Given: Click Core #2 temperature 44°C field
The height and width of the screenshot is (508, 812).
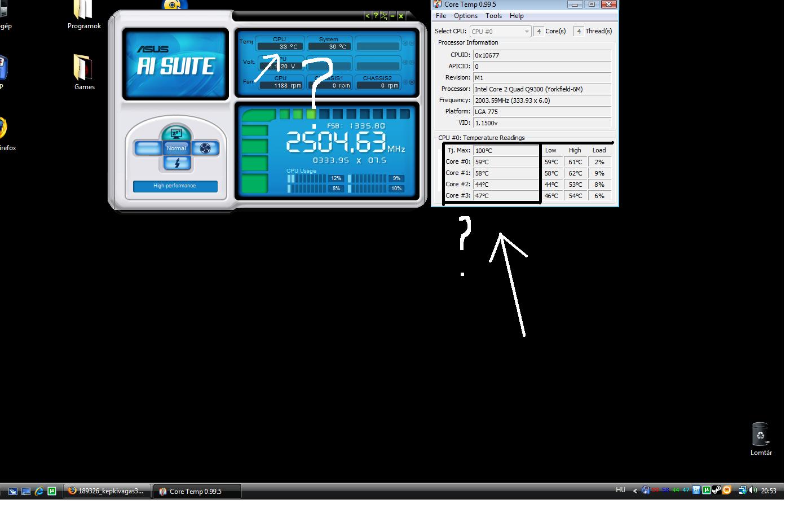Looking at the screenshot, I should point(506,185).
